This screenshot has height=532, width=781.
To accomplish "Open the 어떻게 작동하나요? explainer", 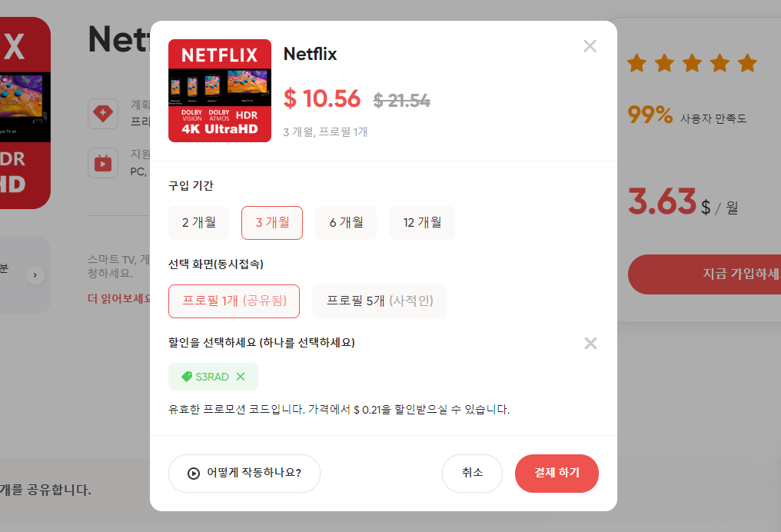I will 244,474.
